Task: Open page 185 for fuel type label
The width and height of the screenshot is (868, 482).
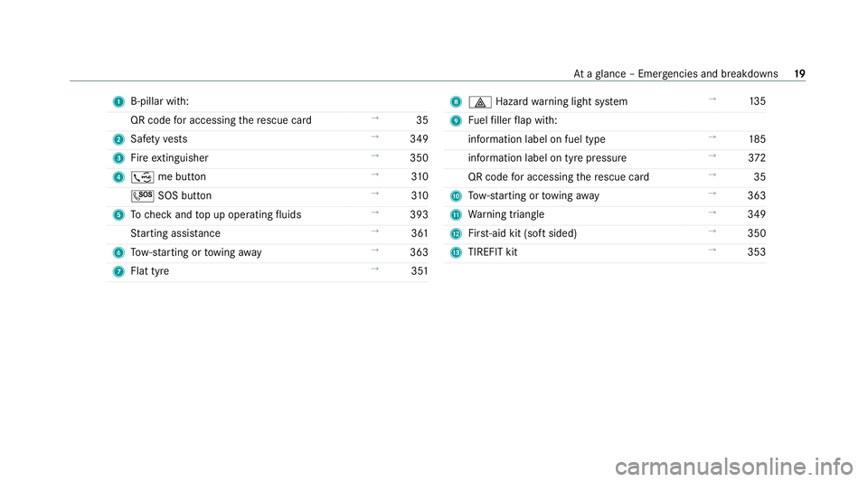Action: pos(758,139)
